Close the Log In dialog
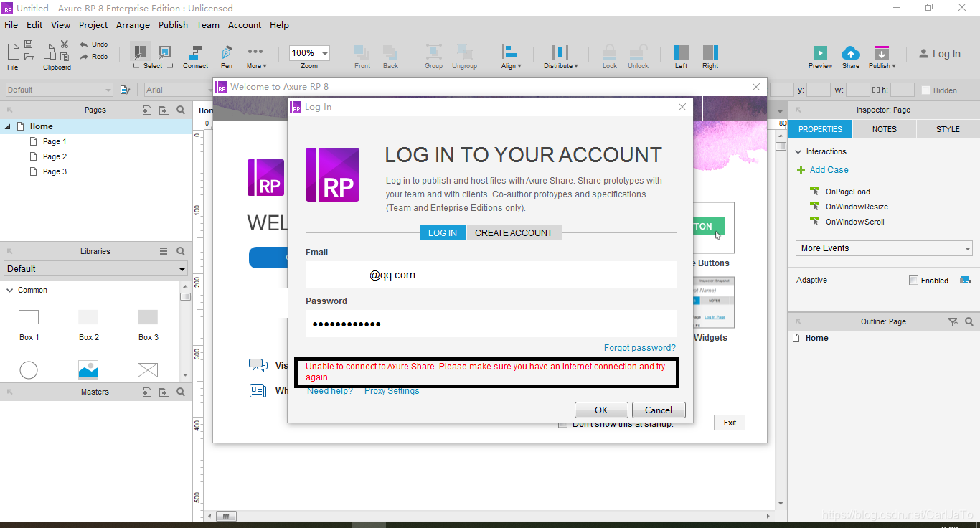The image size is (980, 528). point(682,107)
